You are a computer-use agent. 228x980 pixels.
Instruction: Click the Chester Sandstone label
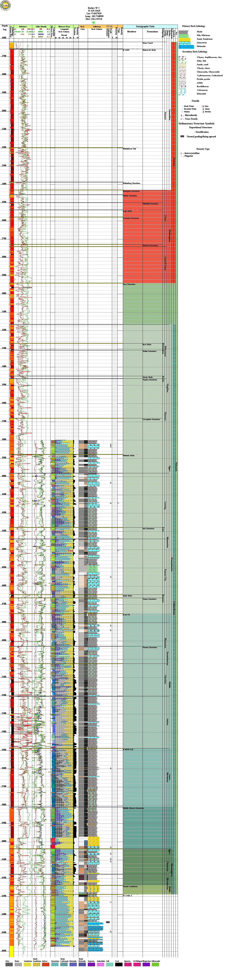pos(130,886)
